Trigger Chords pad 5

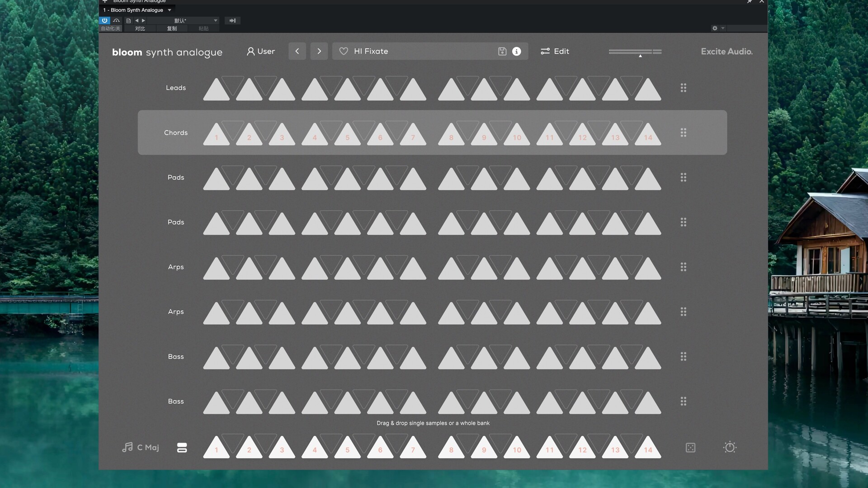click(348, 136)
